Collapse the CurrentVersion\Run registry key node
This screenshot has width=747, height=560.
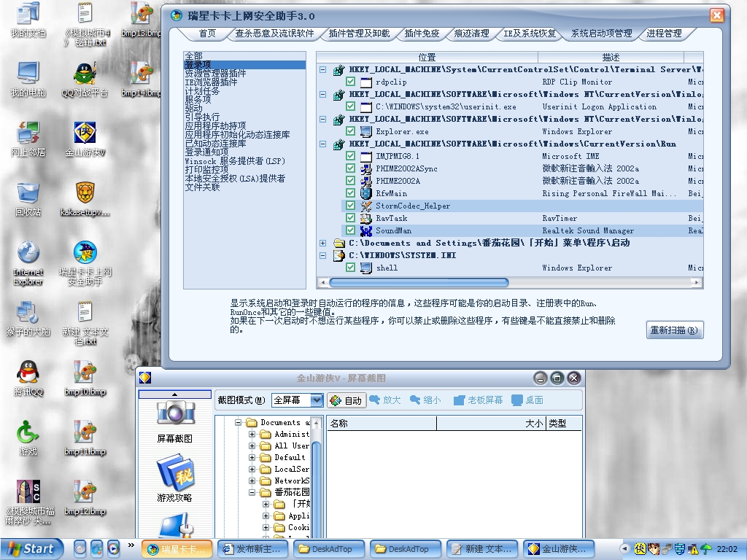coord(322,144)
